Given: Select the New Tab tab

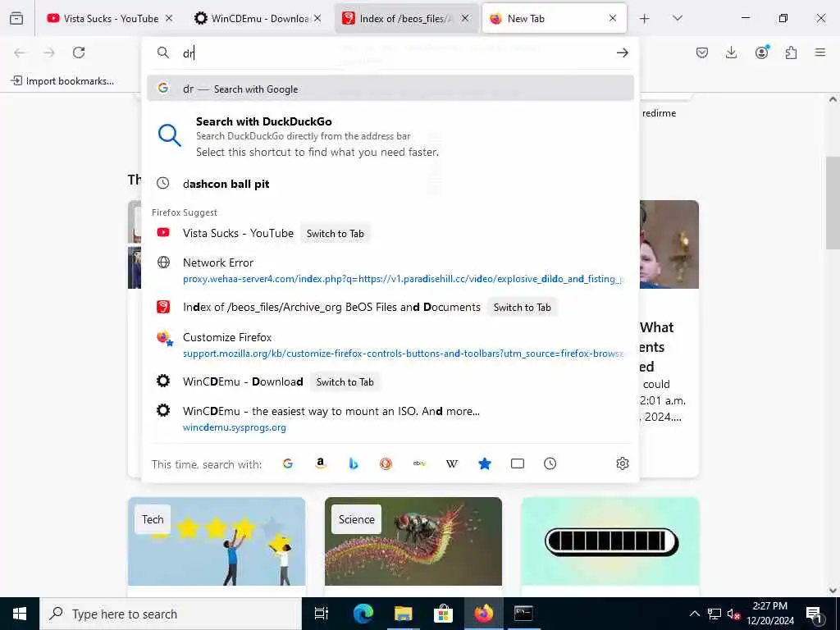Looking at the screenshot, I should point(554,18).
